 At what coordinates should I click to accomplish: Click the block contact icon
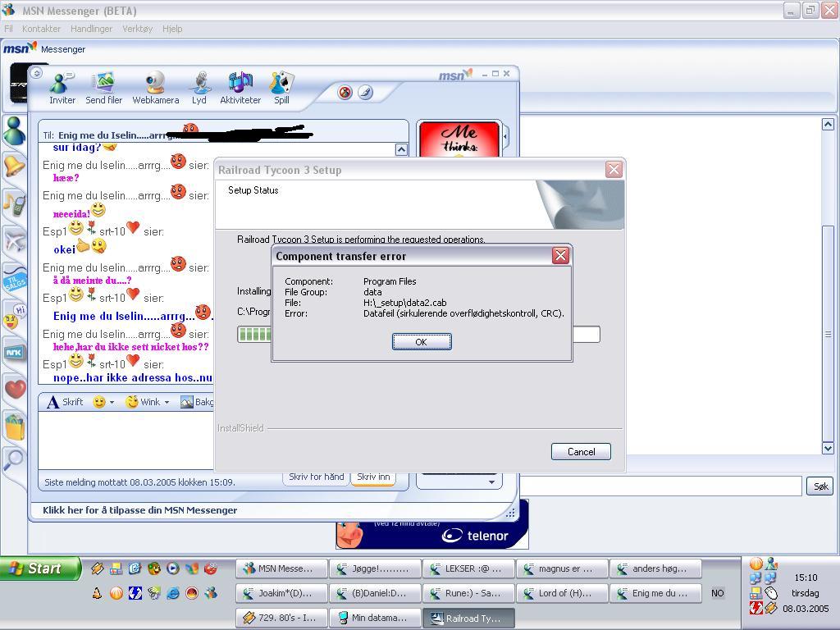[x=345, y=93]
